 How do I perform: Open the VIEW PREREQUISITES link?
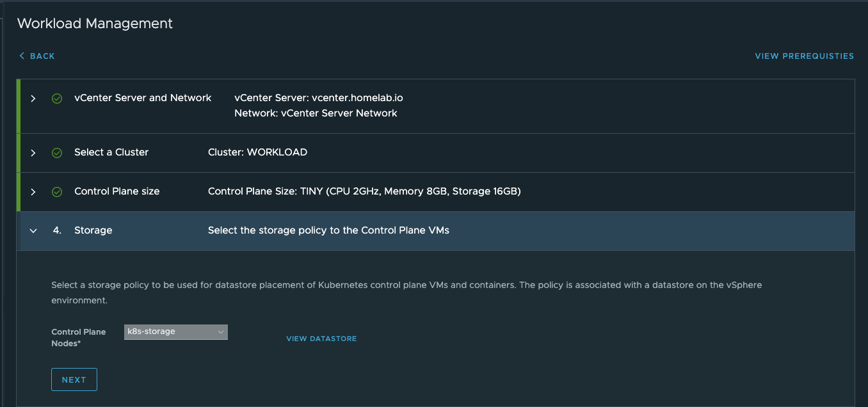(804, 56)
